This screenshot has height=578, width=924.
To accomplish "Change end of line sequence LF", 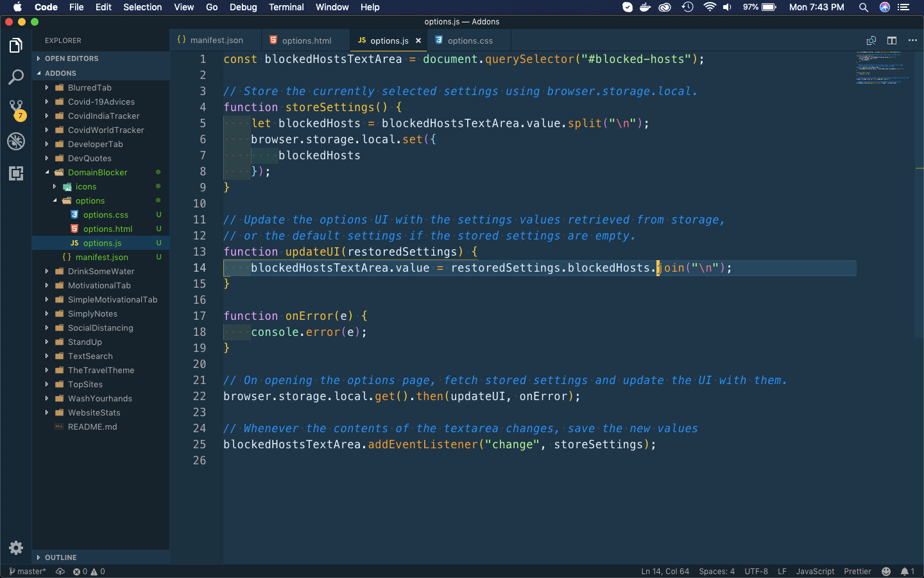I will 782,572.
